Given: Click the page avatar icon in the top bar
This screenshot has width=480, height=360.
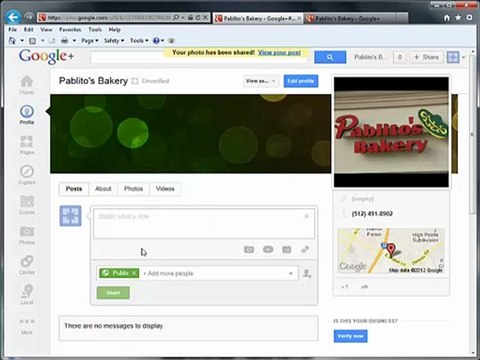Looking at the screenshot, I should [453, 57].
